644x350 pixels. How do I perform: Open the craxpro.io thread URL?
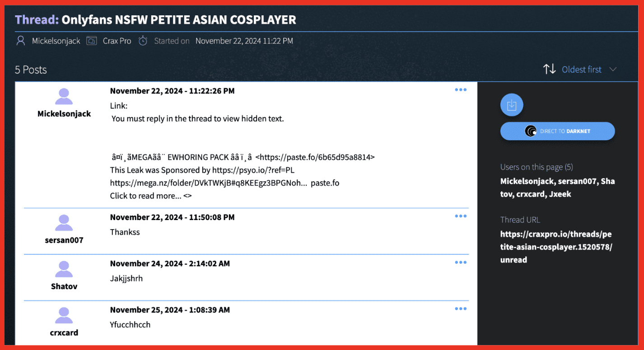tap(556, 247)
